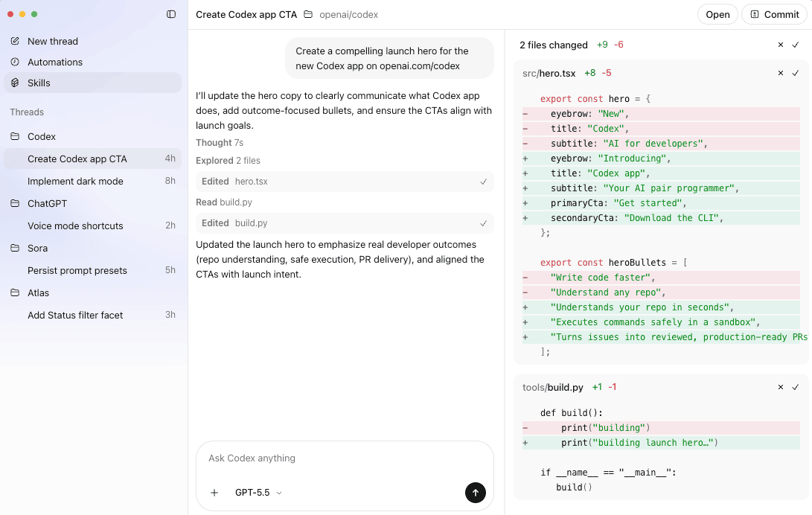Screen dimensions: 812x515
Task: Click the Skills cube icon
Action: [x=15, y=83]
